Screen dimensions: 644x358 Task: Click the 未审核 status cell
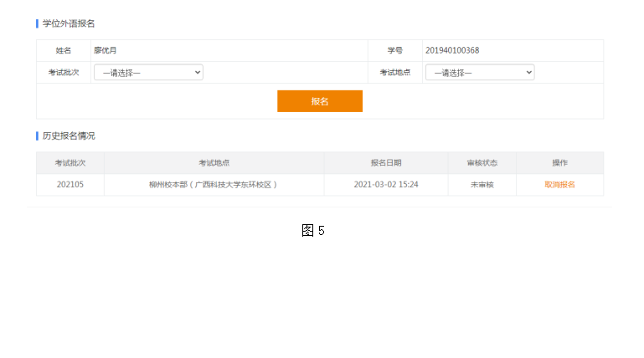point(482,185)
